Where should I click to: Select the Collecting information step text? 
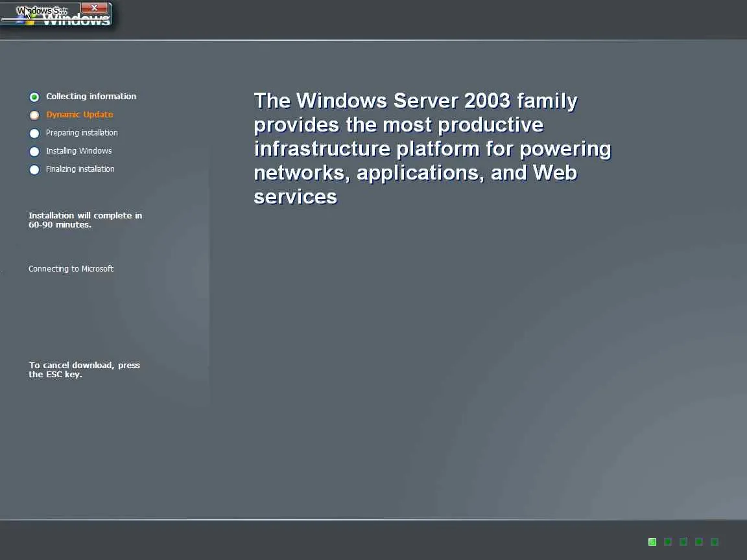click(91, 97)
